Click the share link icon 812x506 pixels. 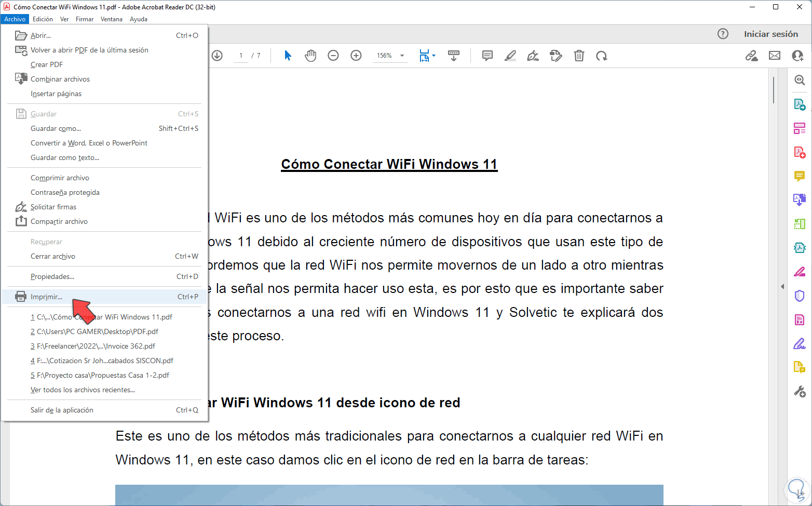[752, 56]
